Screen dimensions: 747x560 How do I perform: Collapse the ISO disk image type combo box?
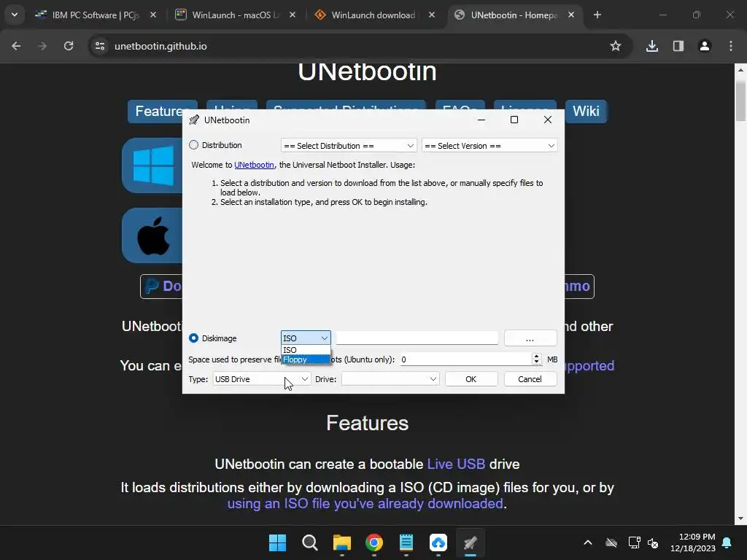point(306,338)
